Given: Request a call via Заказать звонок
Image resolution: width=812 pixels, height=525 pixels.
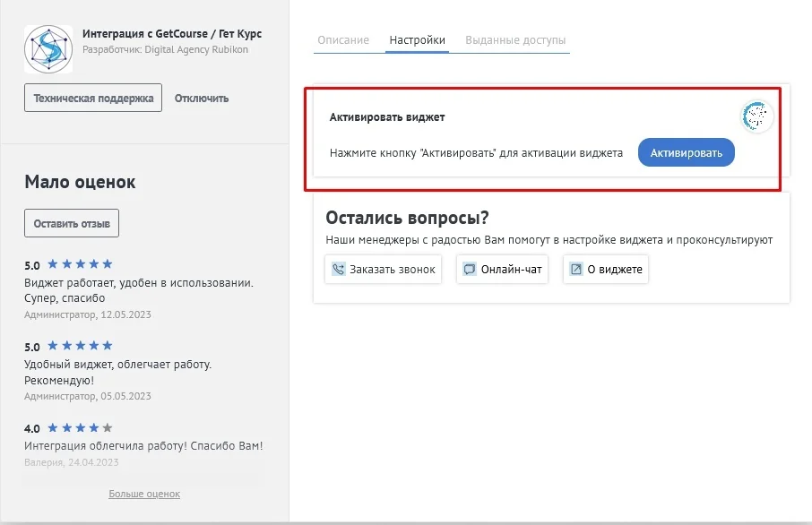Looking at the screenshot, I should [x=383, y=269].
